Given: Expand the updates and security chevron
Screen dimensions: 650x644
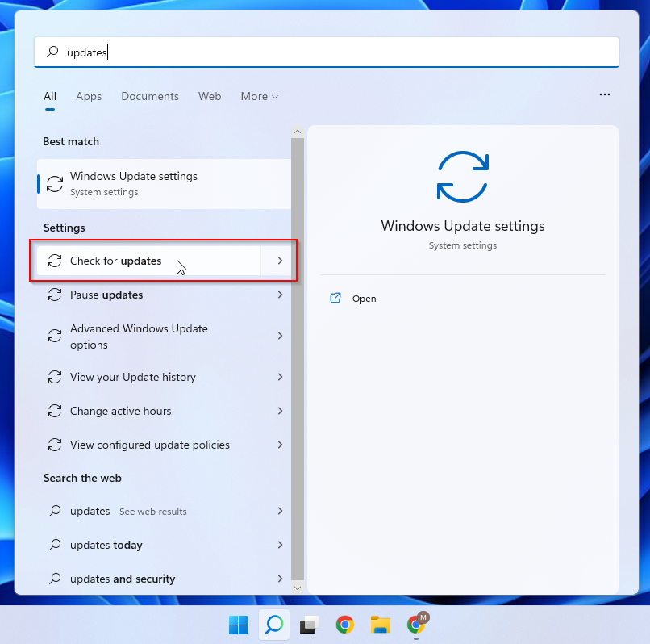Looking at the screenshot, I should coord(280,579).
